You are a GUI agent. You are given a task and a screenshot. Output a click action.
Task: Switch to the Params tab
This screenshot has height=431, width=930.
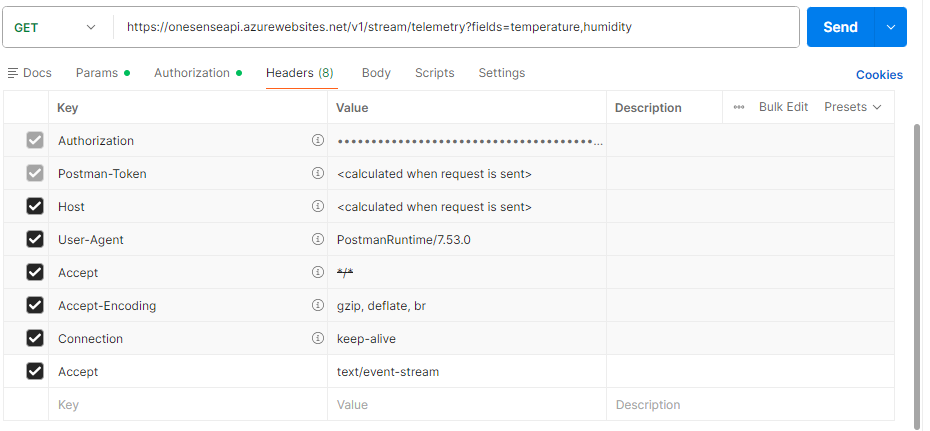click(103, 73)
